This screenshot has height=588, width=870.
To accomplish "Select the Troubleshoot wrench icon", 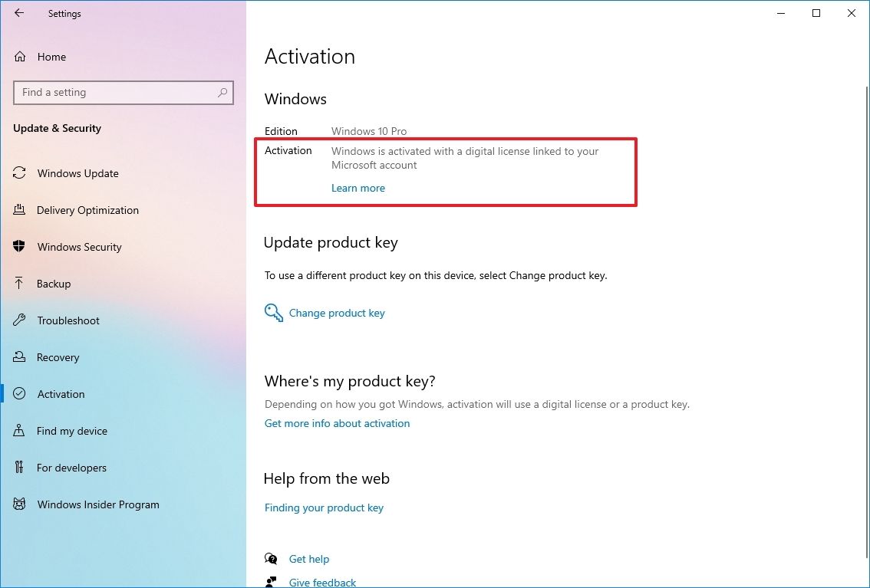I will point(19,320).
